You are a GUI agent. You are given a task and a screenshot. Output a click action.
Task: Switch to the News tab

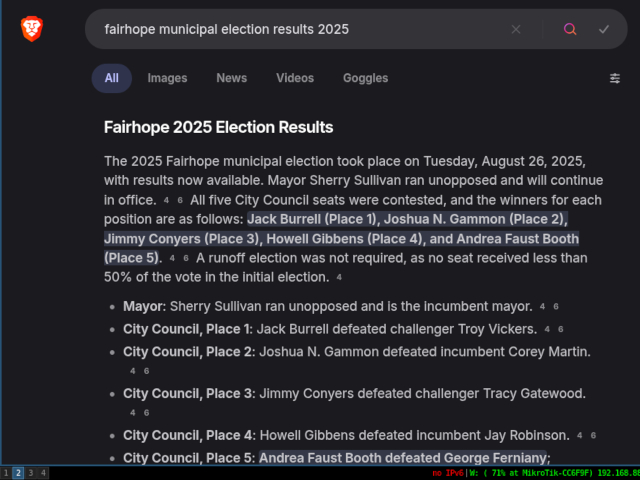(231, 78)
